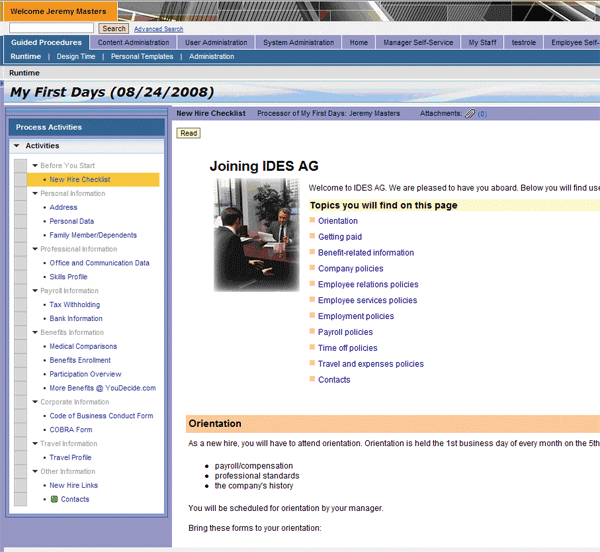Click the Read button
The image size is (600, 552).
(x=189, y=133)
